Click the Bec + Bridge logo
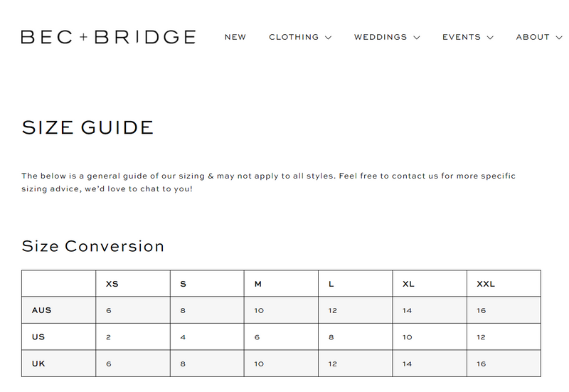Screen dimensions: 569x392 tap(108, 37)
